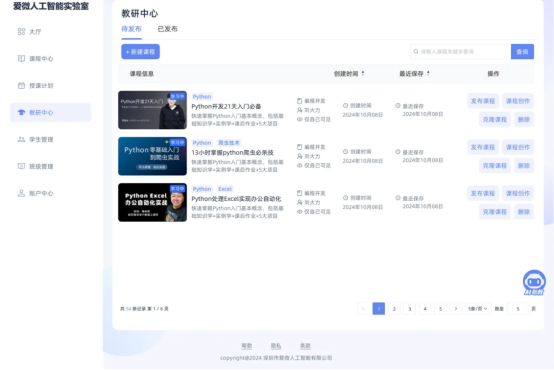Screen dimensions: 554x370
Task: Go to pagination page 3
Action: (x=409, y=309)
